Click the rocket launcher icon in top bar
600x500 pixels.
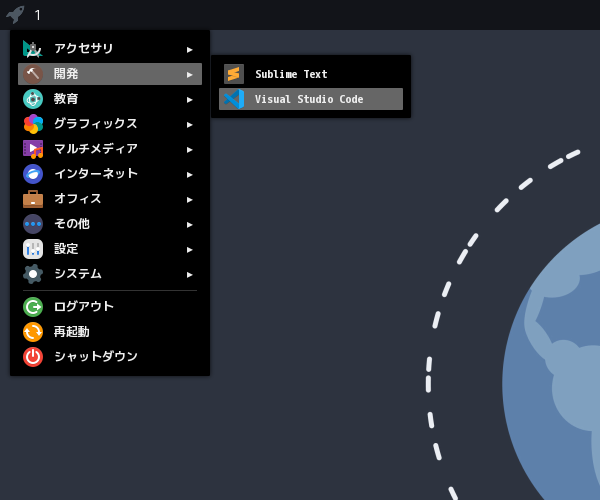point(15,15)
